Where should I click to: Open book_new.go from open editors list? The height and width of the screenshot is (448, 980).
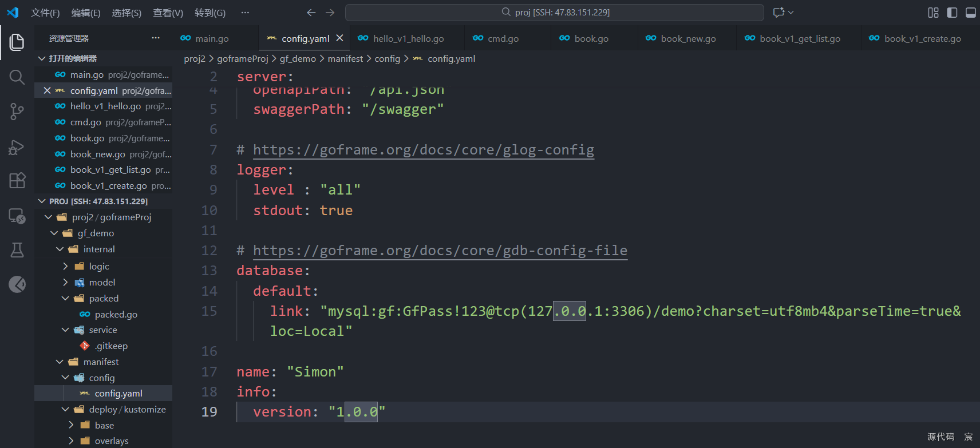coord(103,154)
